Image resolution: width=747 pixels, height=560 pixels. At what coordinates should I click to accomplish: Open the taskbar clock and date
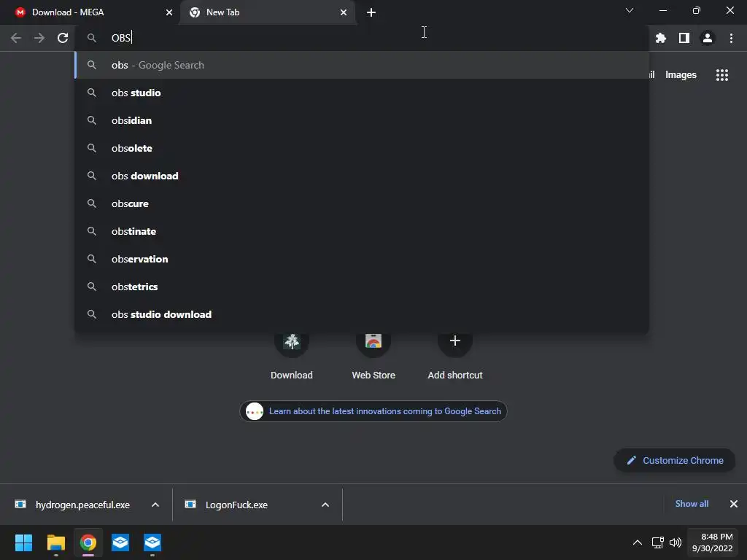tap(713, 542)
